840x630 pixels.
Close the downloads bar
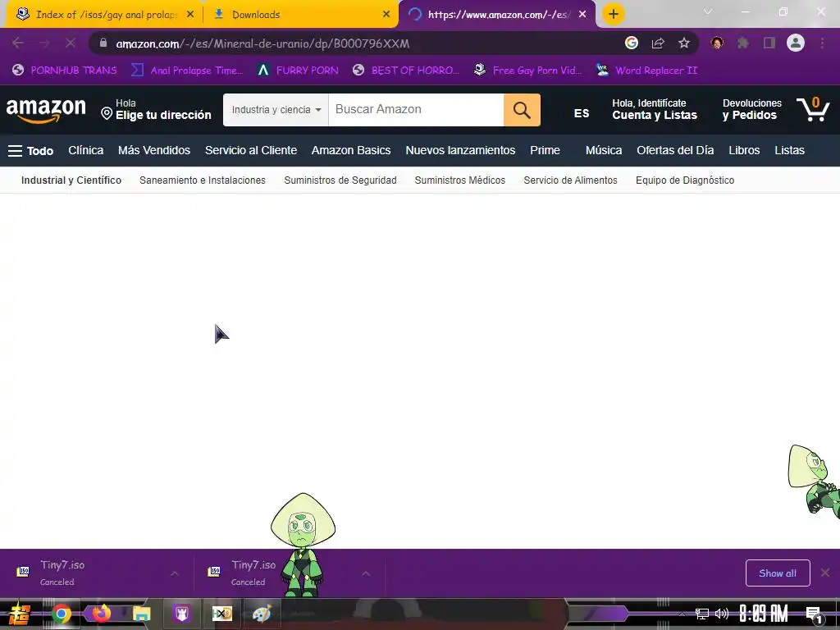[825, 573]
